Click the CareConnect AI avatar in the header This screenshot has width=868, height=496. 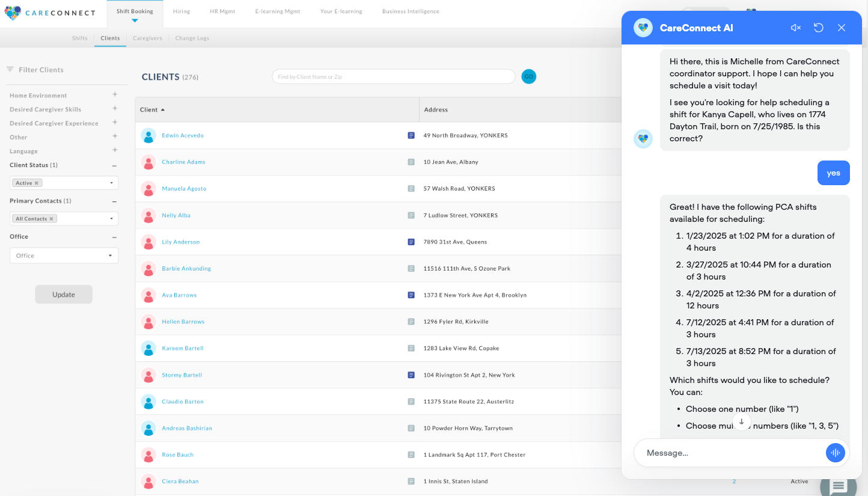pos(643,27)
